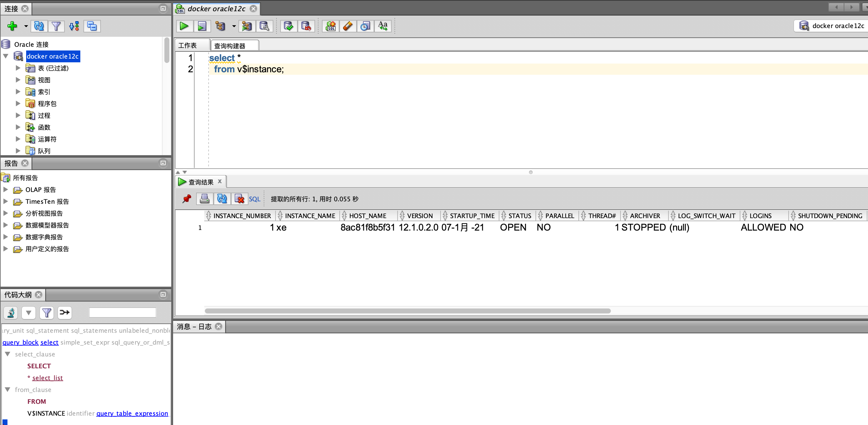Click the Commit transaction icon
This screenshot has width=868, height=425.
(x=288, y=26)
